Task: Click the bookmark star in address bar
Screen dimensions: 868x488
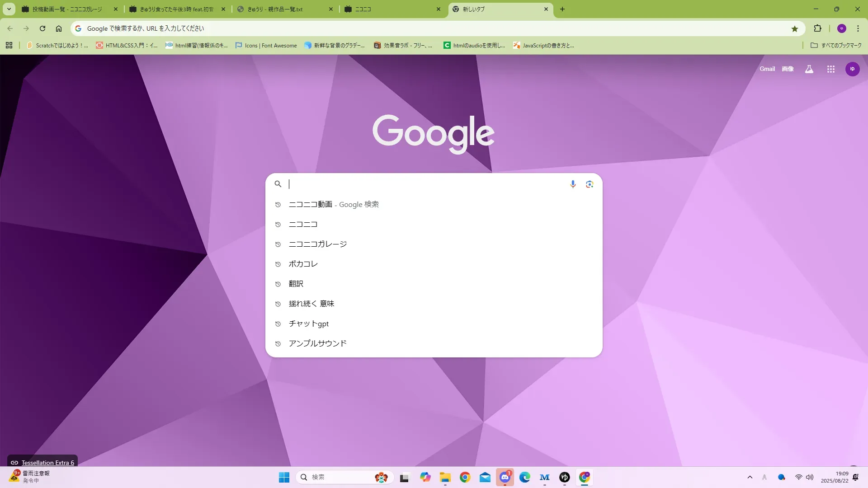Action: tap(795, 28)
